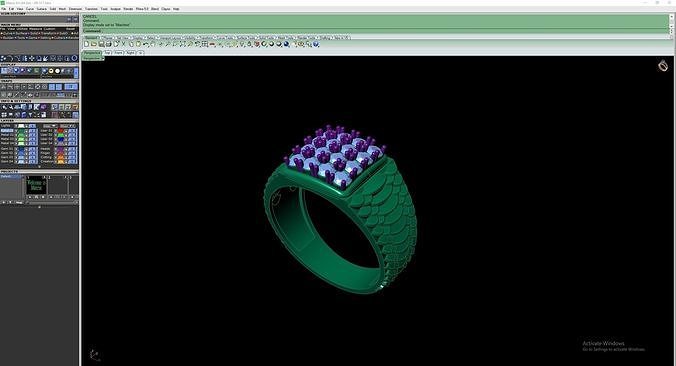Open the Transform menu in the top menu bar
Screen dimensions: 676x366
pyautogui.click(x=91, y=9)
